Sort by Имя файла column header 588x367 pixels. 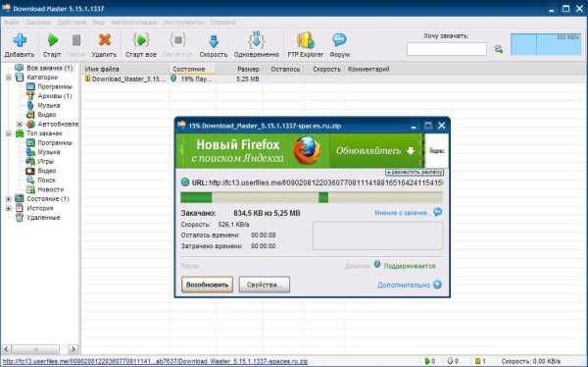point(125,69)
